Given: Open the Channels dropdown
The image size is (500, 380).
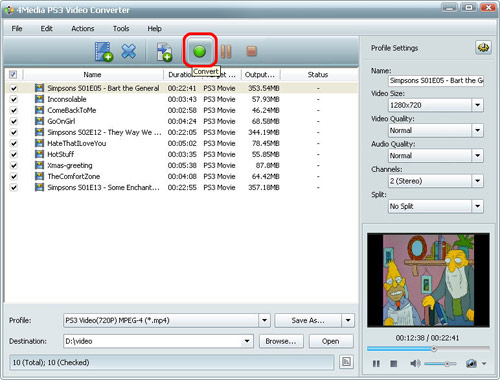Looking at the screenshot, I should coord(477,181).
